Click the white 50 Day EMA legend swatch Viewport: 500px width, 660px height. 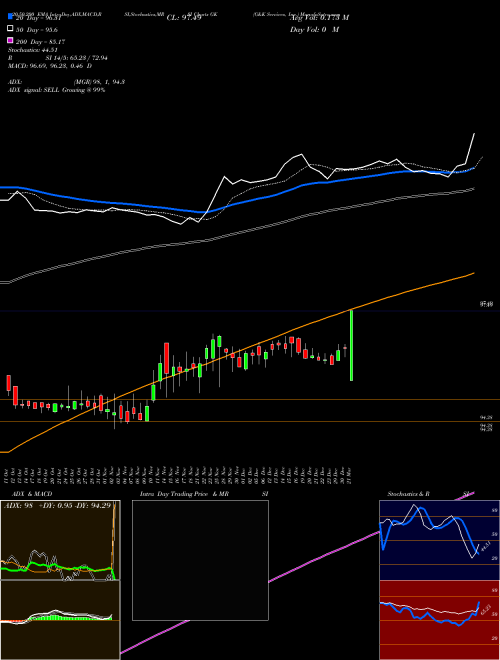(10, 29)
